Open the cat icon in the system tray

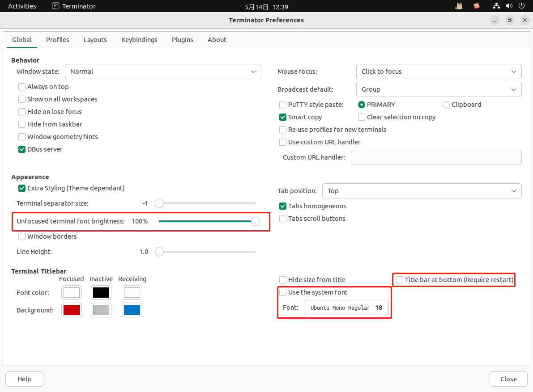(459, 6)
